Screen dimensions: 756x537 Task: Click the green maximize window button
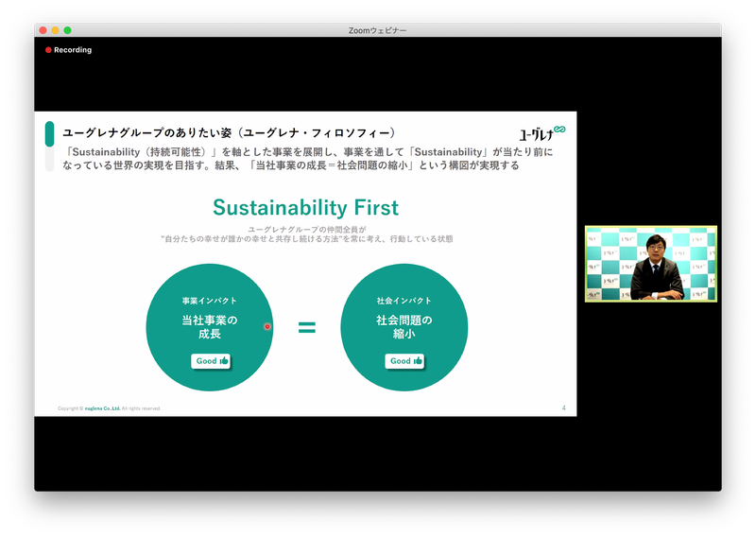(68, 30)
